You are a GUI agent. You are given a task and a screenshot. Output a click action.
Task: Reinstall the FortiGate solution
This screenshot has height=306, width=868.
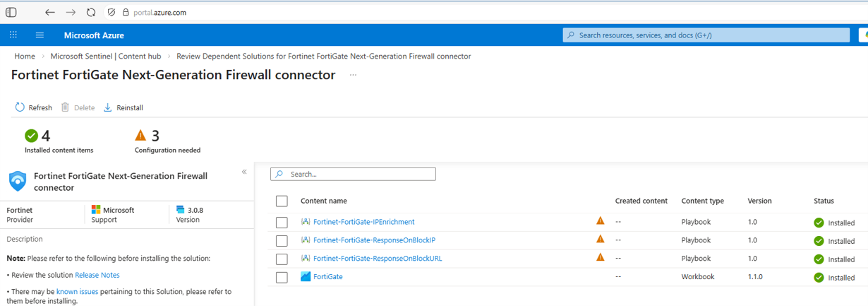coord(123,107)
